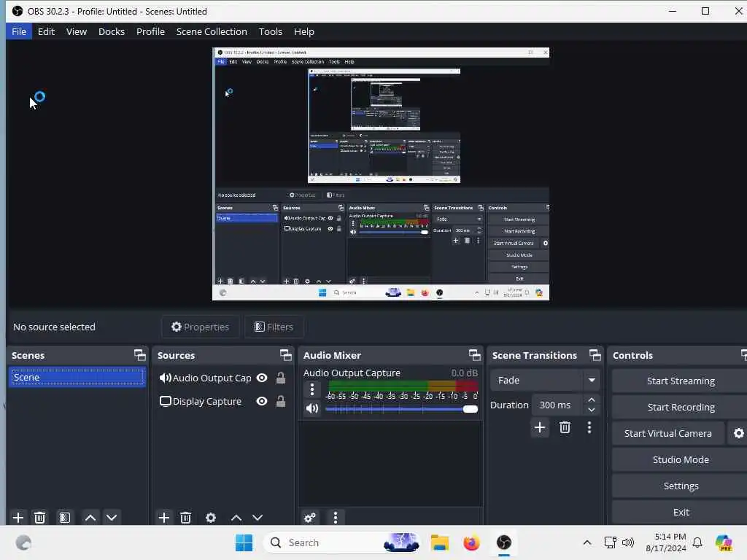Click Start Streaming

[x=681, y=381]
